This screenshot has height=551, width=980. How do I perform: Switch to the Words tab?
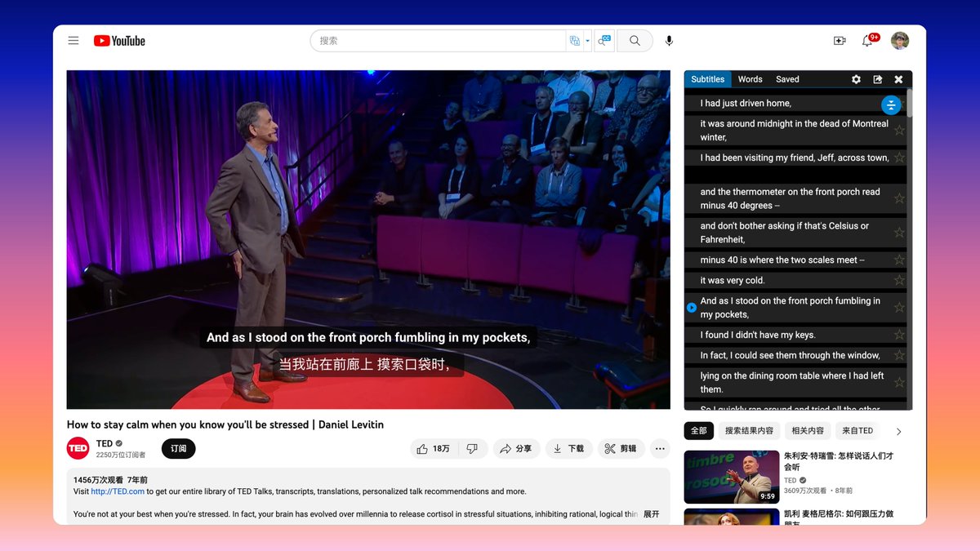click(x=750, y=79)
